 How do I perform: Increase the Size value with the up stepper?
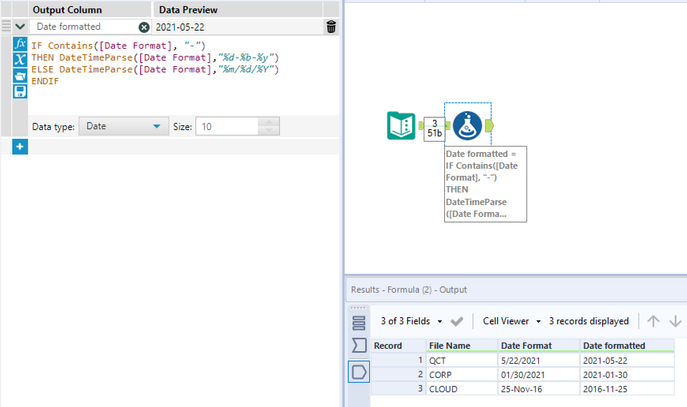(x=269, y=122)
